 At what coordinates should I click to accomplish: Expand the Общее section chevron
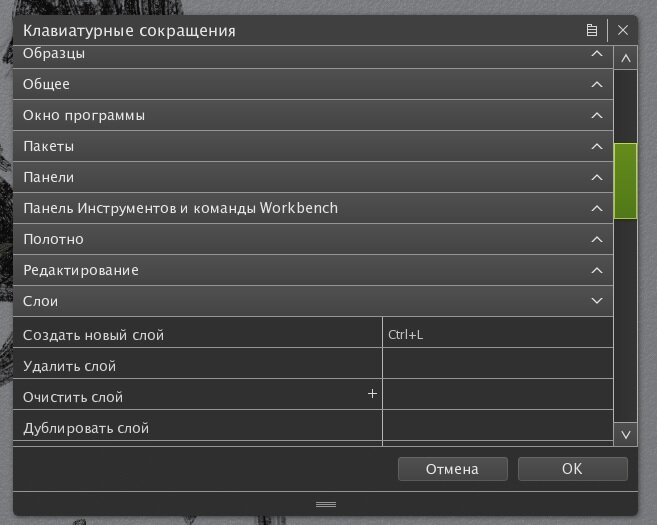click(597, 85)
